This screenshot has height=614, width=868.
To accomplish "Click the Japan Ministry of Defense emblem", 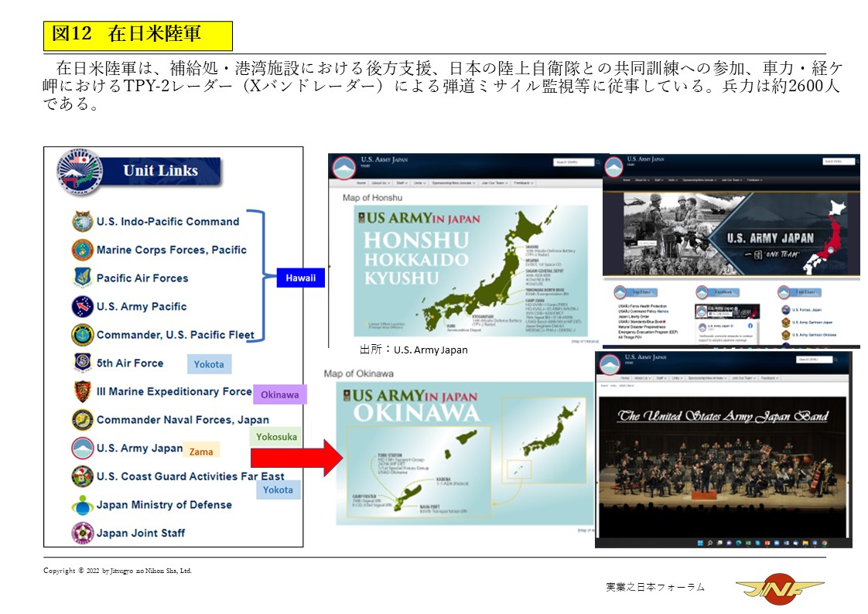I will pos(82,504).
